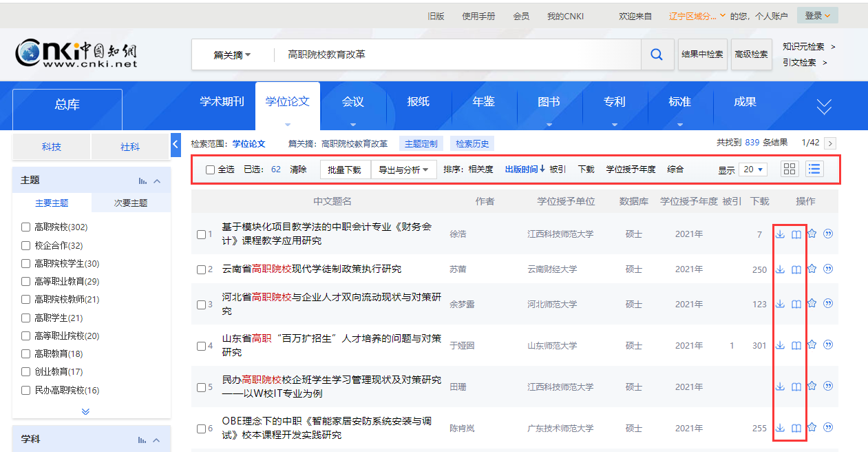Switch to the grid view icon
The height and width of the screenshot is (452, 868).
790,169
